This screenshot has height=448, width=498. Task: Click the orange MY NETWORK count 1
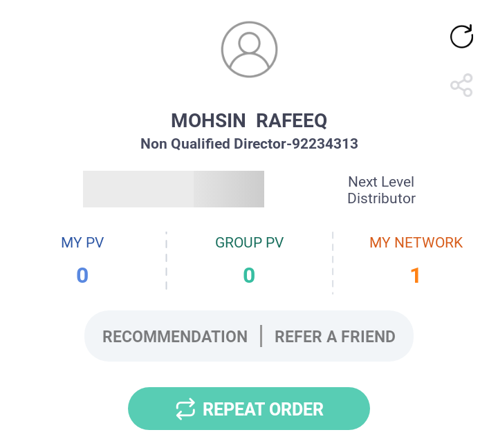(x=416, y=275)
